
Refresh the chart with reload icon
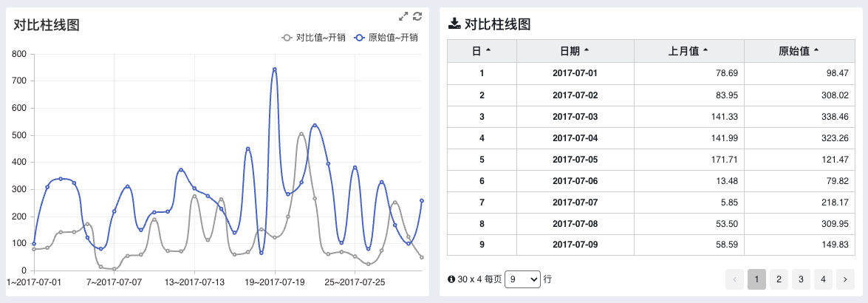(x=417, y=16)
